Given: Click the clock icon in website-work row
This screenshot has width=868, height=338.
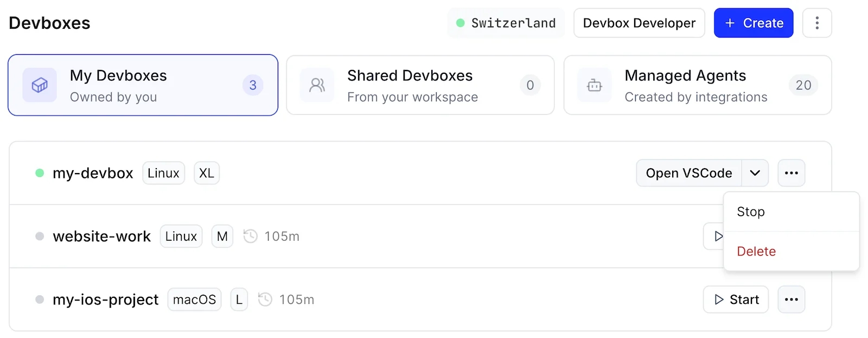Looking at the screenshot, I should [250, 236].
